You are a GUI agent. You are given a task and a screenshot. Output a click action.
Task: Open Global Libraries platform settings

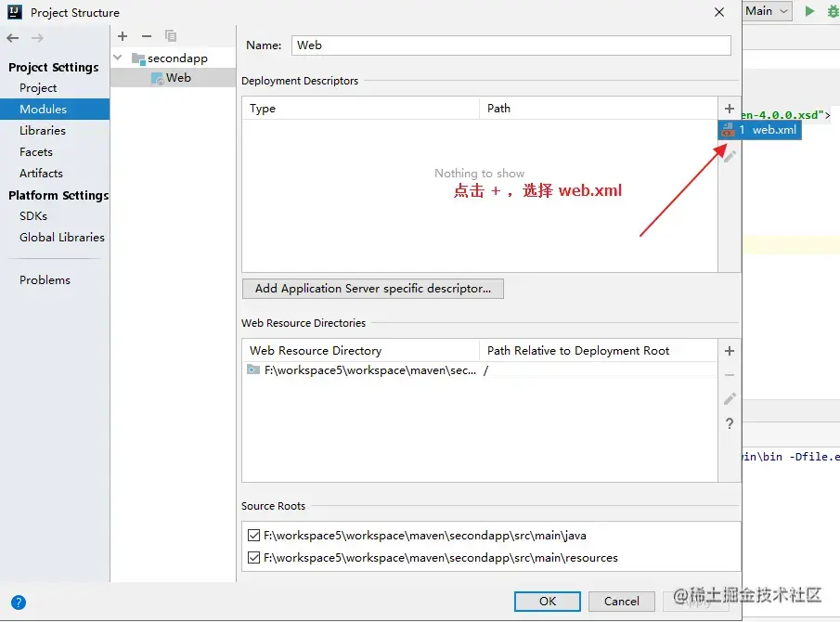coord(61,238)
